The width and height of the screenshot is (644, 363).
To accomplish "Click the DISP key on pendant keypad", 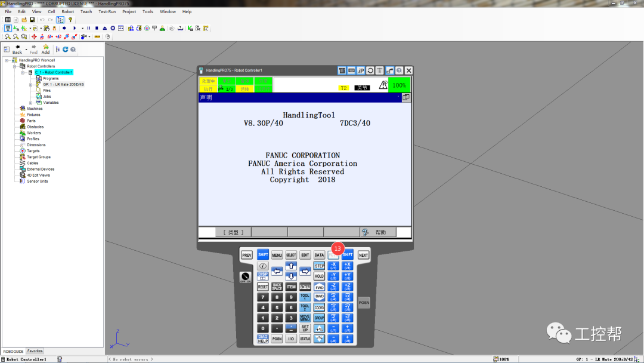I will click(263, 276).
